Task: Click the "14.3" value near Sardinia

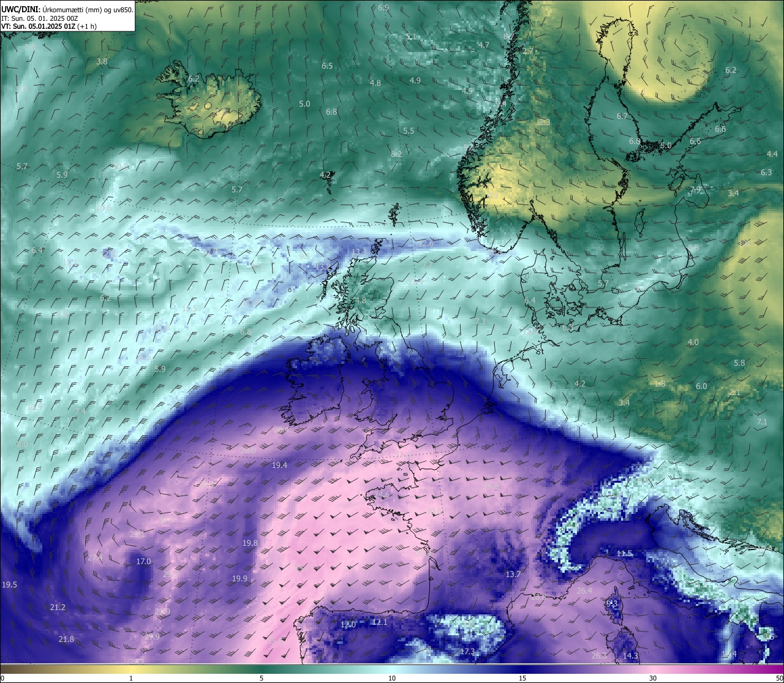Action: (630, 656)
